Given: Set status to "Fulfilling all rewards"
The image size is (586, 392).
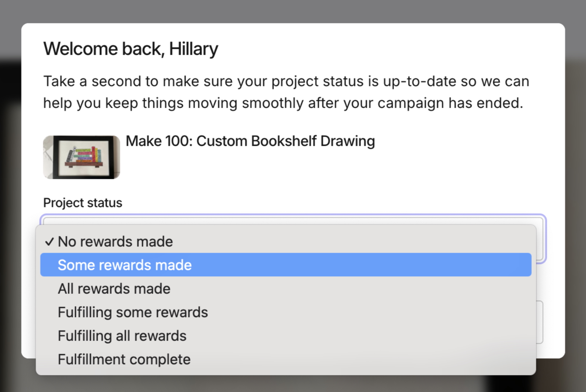Looking at the screenshot, I should pos(122,336).
